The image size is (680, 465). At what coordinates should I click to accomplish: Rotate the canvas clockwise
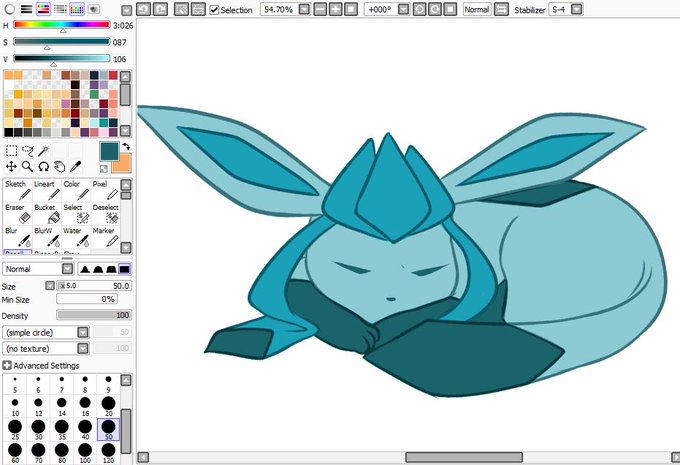coord(435,9)
